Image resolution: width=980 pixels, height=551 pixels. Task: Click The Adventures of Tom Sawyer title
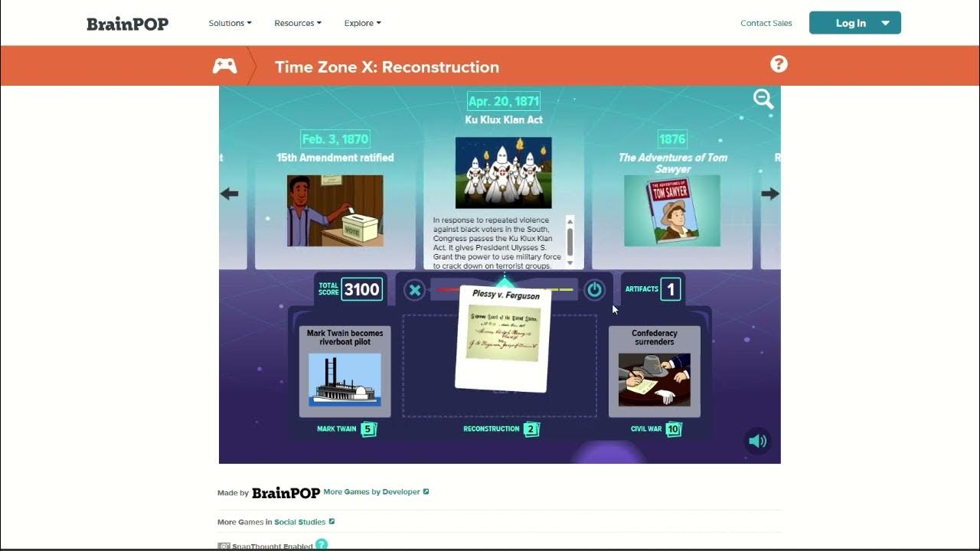672,163
